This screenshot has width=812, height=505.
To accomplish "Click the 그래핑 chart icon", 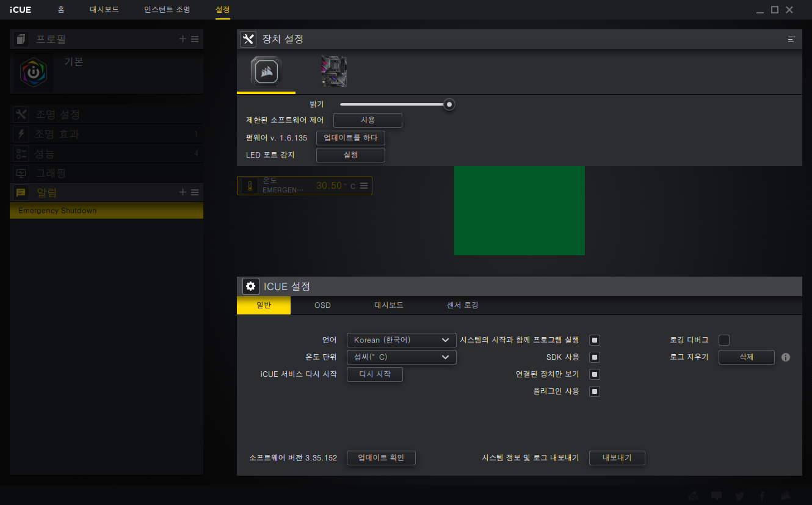I will [x=21, y=173].
